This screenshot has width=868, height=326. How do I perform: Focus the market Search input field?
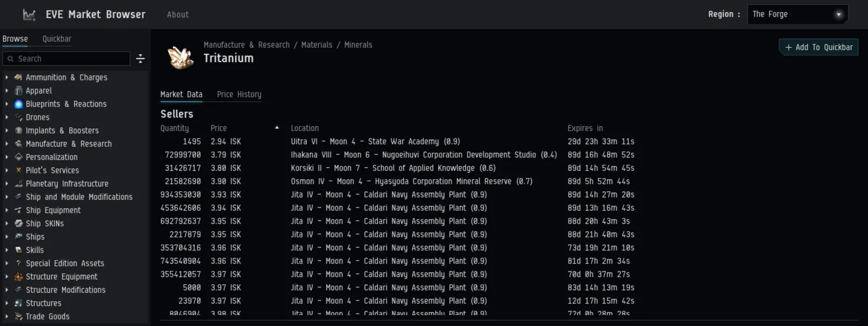click(x=66, y=59)
